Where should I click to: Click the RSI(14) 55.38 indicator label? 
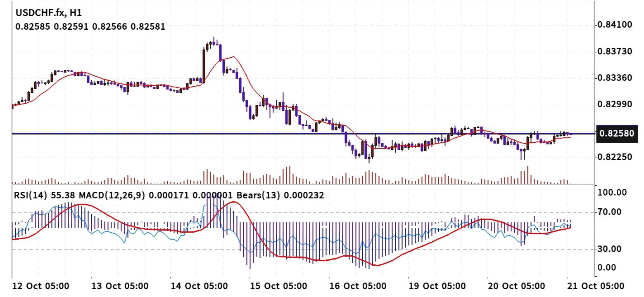coord(45,195)
